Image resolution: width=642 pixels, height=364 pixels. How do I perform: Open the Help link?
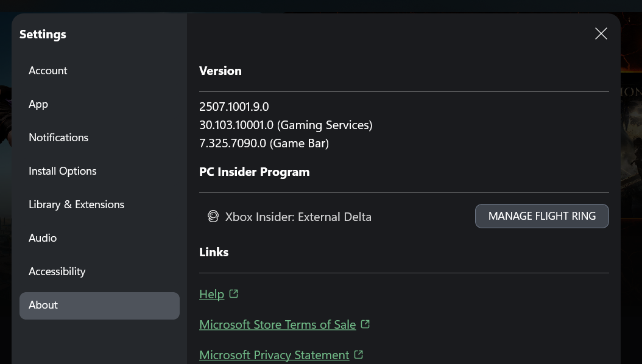tap(212, 294)
